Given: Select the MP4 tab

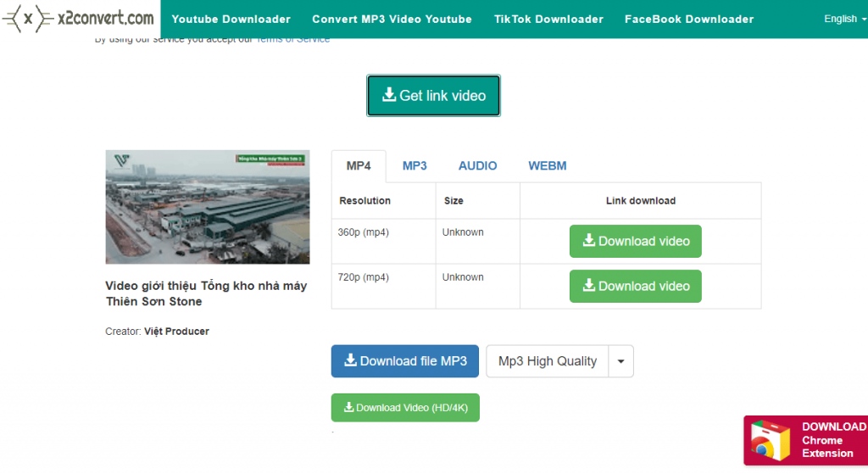Looking at the screenshot, I should 359,166.
